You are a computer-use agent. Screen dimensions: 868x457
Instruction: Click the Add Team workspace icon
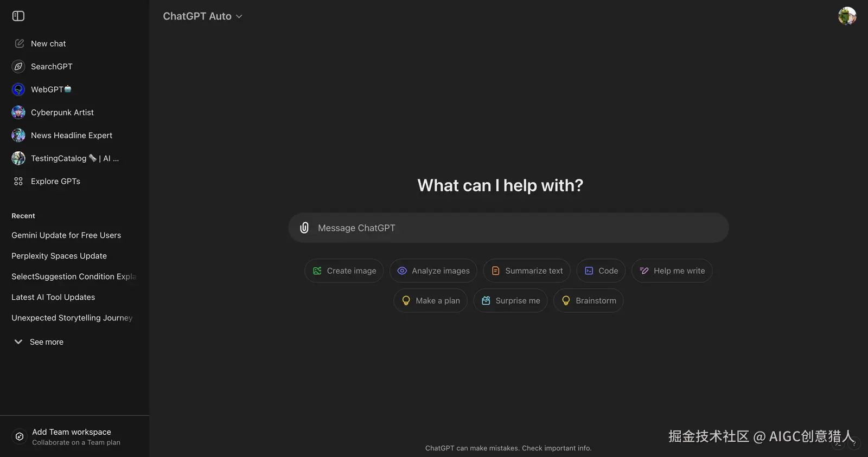[20, 436]
